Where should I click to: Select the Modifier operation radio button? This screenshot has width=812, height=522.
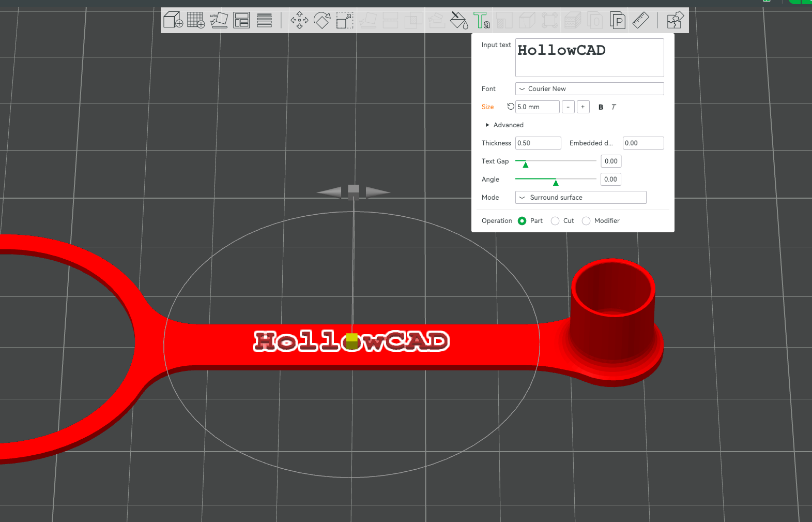(586, 221)
